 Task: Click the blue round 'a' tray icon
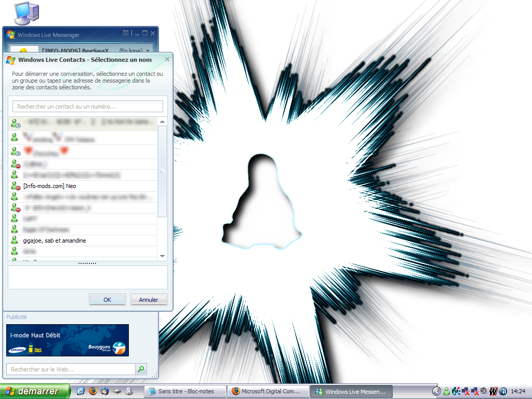[503, 392]
